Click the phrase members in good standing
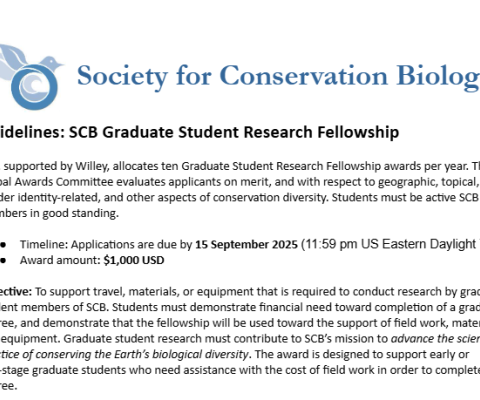480x400 pixels. click(x=59, y=213)
